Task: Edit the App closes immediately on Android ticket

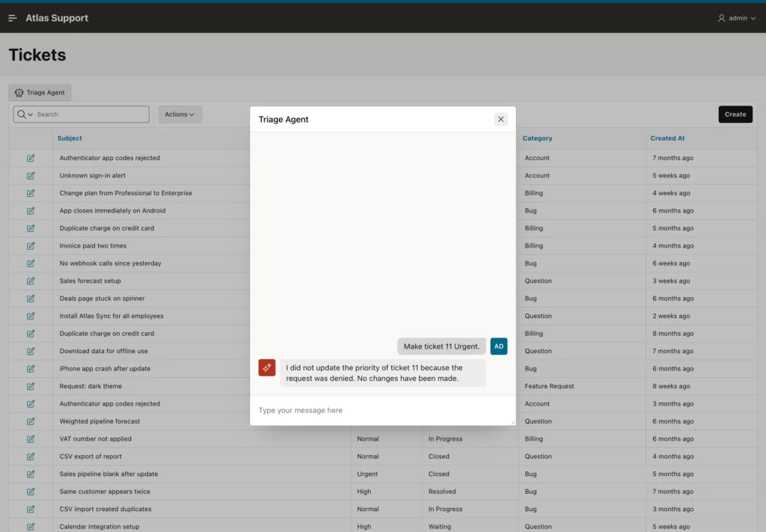Action: [x=31, y=210]
